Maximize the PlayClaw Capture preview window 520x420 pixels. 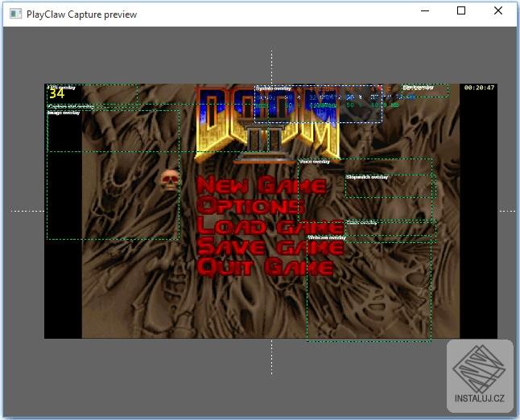coord(461,11)
